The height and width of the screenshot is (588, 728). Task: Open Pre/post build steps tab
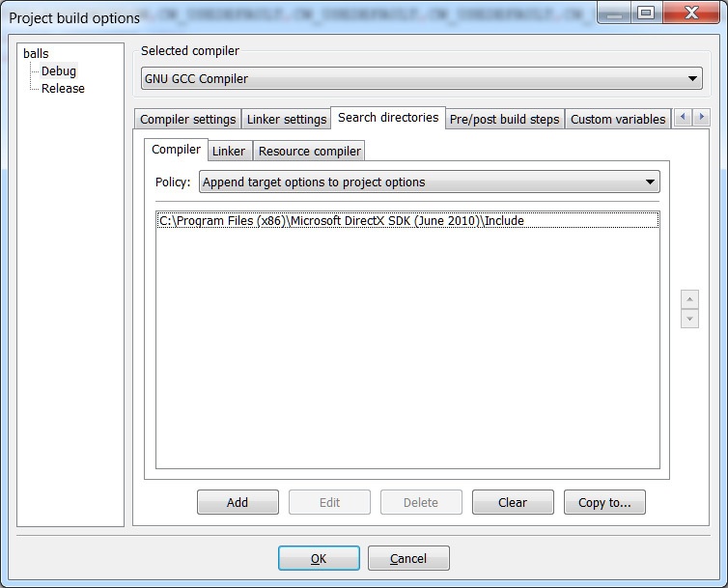(505, 120)
